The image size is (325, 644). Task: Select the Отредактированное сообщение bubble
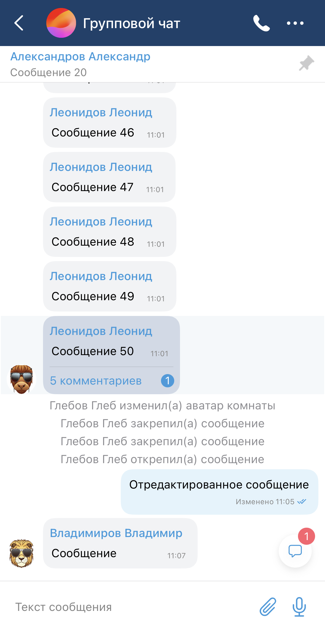click(x=219, y=492)
